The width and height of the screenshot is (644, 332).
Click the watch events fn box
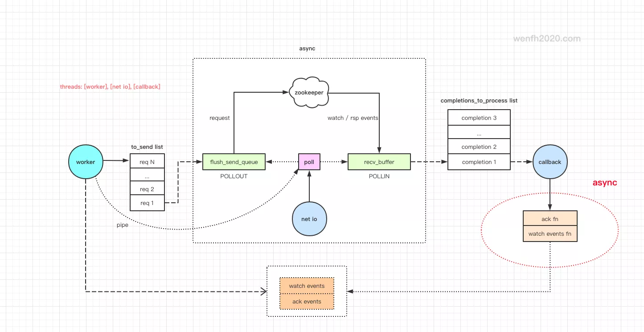550,234
